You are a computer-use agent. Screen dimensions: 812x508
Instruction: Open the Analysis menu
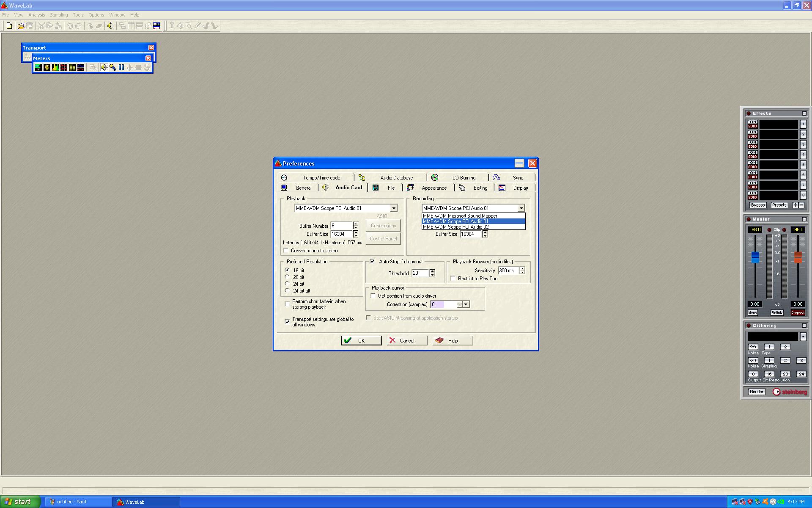coord(37,15)
